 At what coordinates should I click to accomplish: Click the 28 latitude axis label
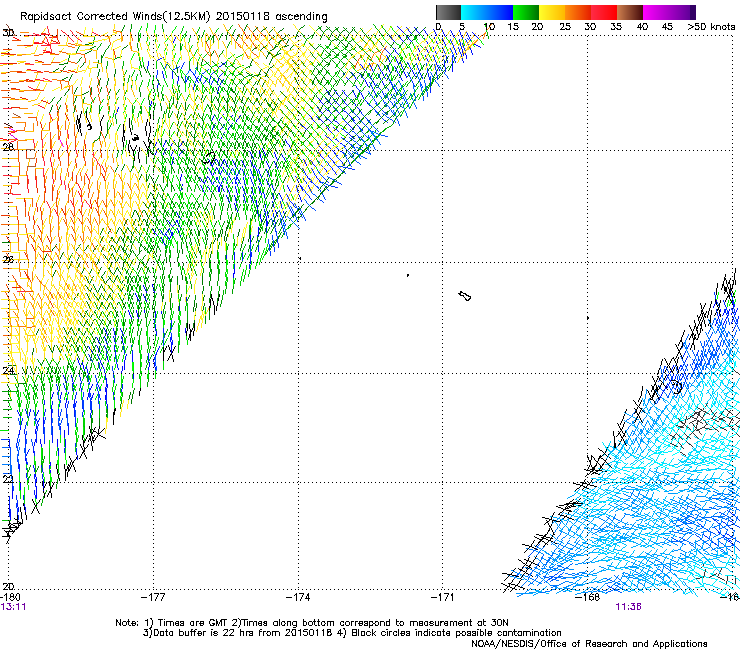tap(8, 147)
